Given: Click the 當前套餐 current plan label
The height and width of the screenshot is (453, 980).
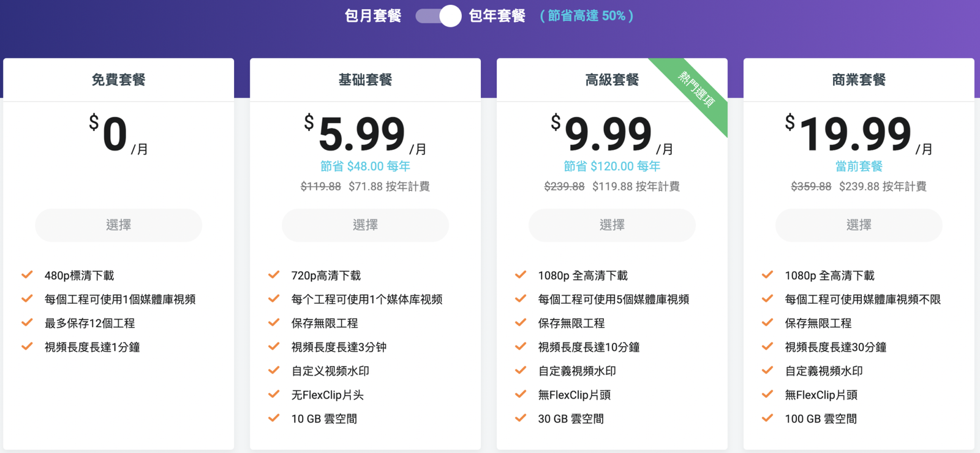Looking at the screenshot, I should click(x=859, y=167).
